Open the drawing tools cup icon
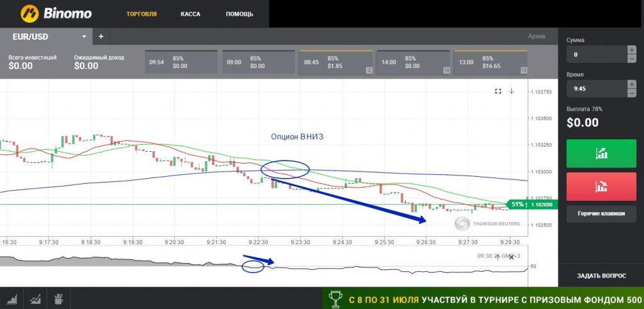The image size is (644, 309). [x=58, y=298]
